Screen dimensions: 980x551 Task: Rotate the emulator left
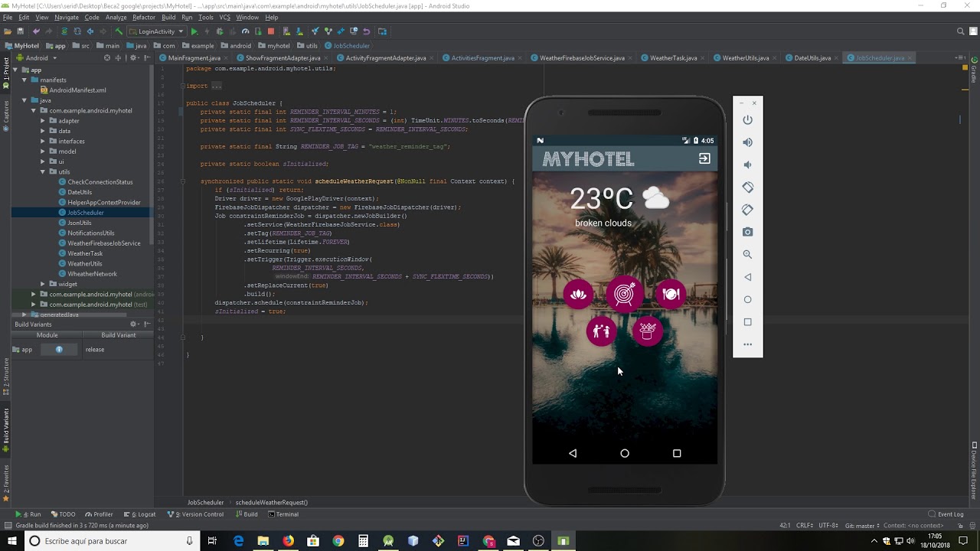(x=748, y=187)
